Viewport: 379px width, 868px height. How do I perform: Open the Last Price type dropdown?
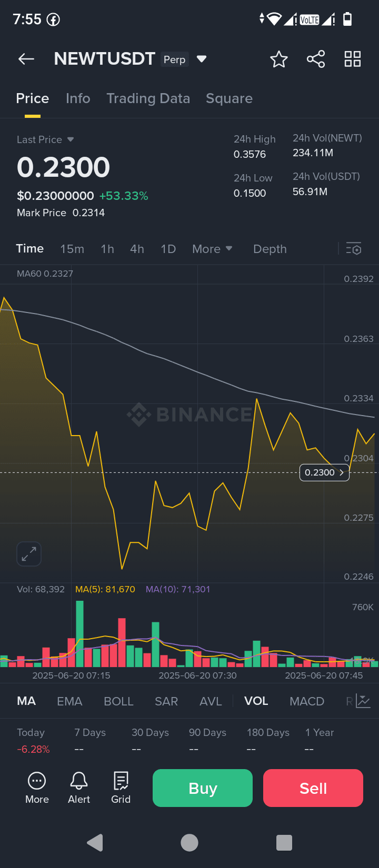pyautogui.click(x=71, y=139)
